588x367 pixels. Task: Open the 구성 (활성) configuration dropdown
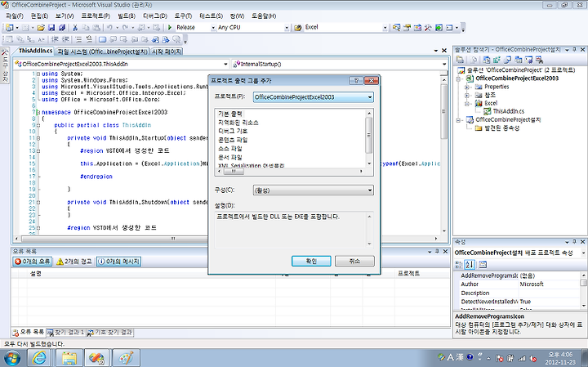pyautogui.click(x=313, y=190)
